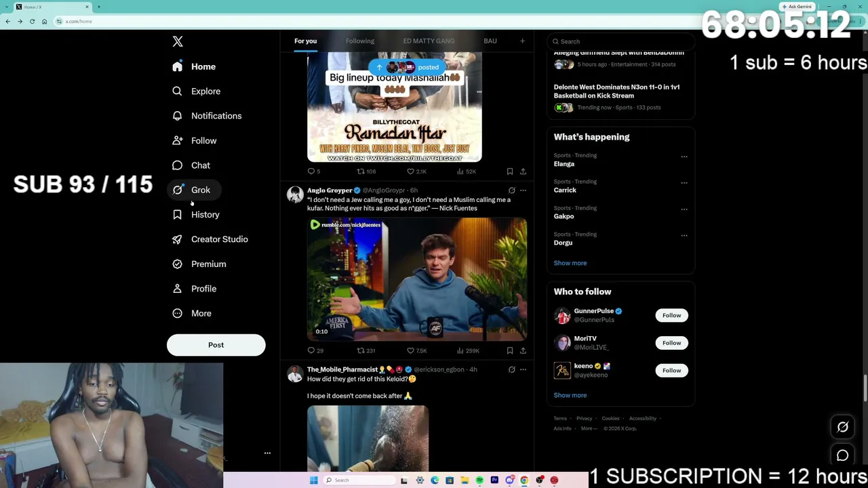Open the Privacy footer link
The width and height of the screenshot is (868, 488).
tap(584, 419)
